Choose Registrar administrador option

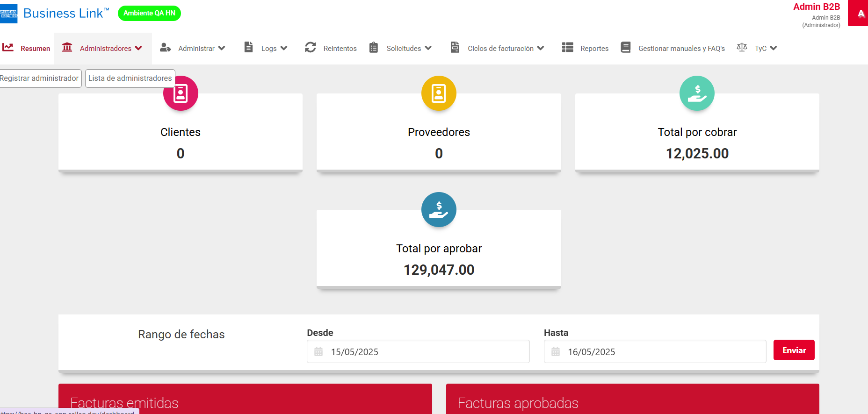click(x=40, y=79)
